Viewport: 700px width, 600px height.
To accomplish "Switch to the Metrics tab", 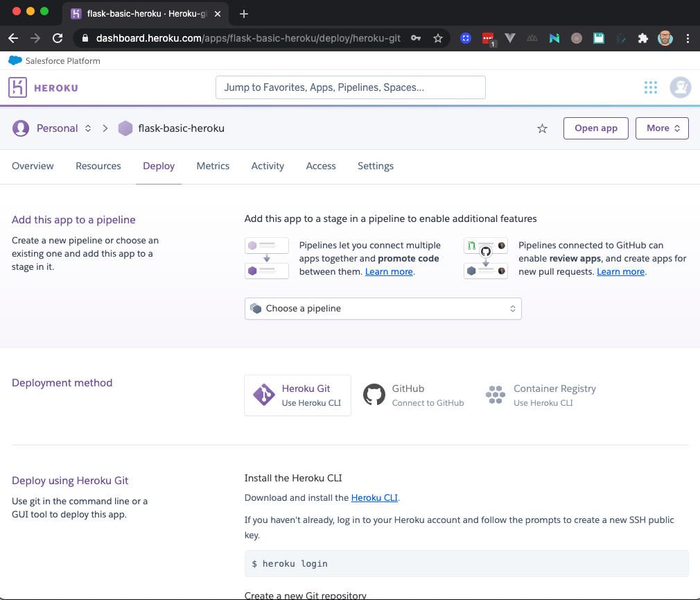I will click(x=213, y=166).
